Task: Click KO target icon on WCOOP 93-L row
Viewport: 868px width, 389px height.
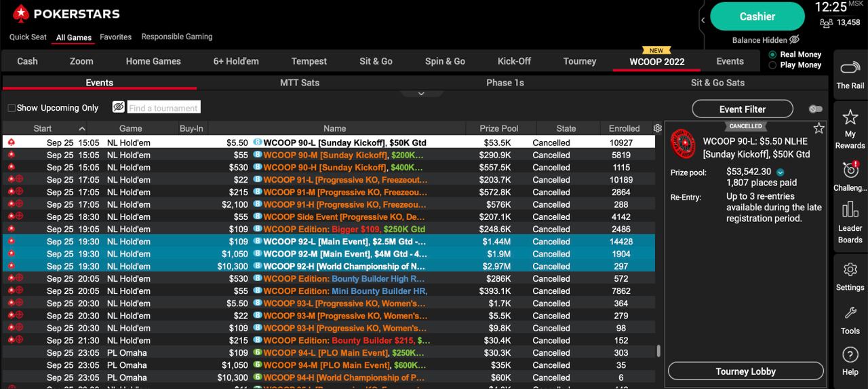Action: click(x=19, y=303)
